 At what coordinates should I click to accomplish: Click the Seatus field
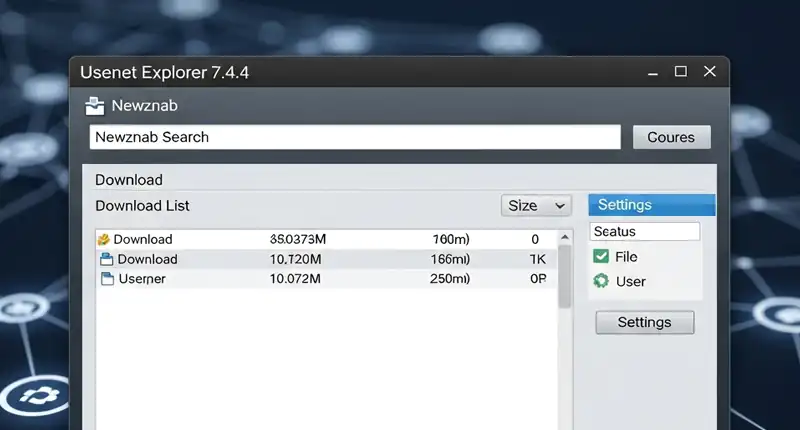click(x=645, y=232)
